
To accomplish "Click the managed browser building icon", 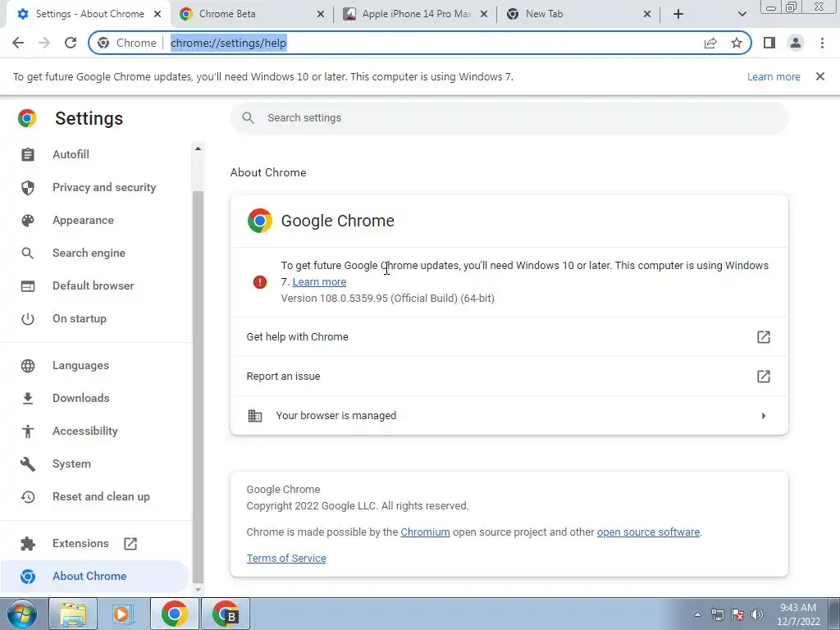I will coord(255,416).
